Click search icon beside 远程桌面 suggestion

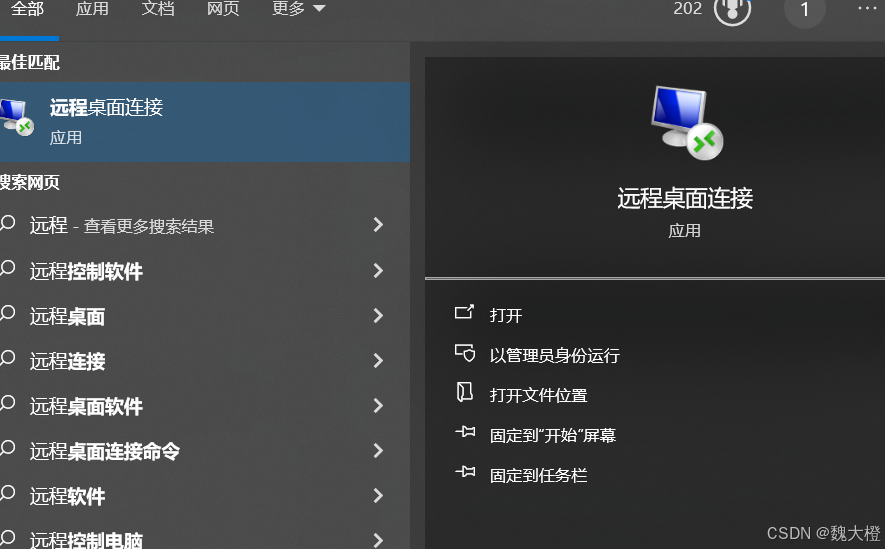[7, 313]
